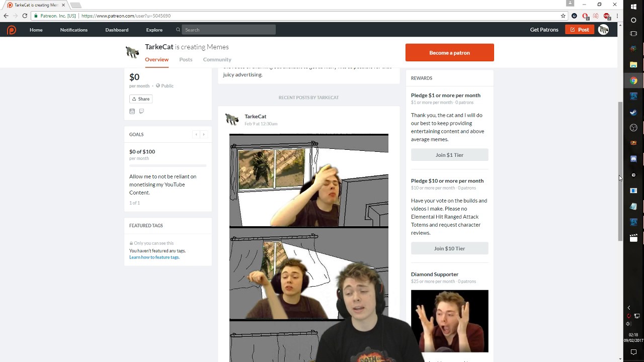Image resolution: width=644 pixels, height=362 pixels.
Task: Close the TarkeCat browser tab
Action: coord(63,5)
